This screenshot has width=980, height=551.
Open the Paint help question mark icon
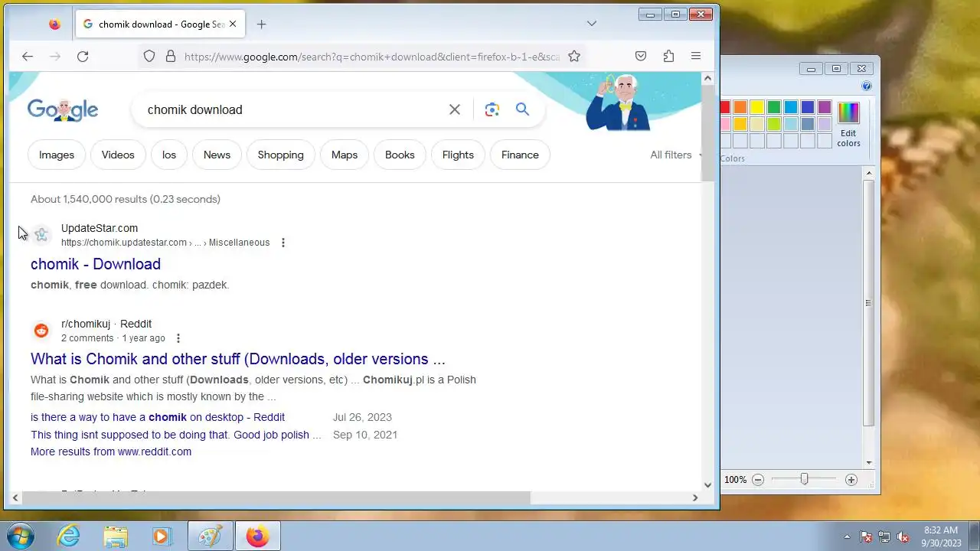(x=867, y=86)
